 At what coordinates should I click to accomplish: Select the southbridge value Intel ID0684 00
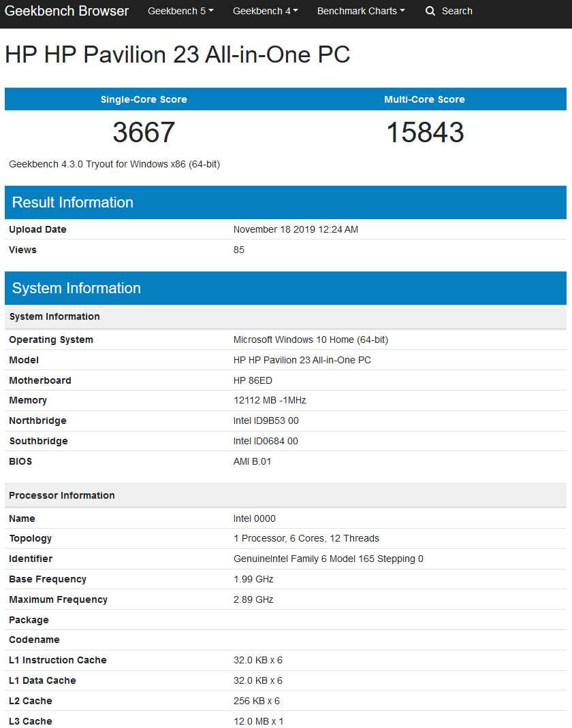click(266, 441)
